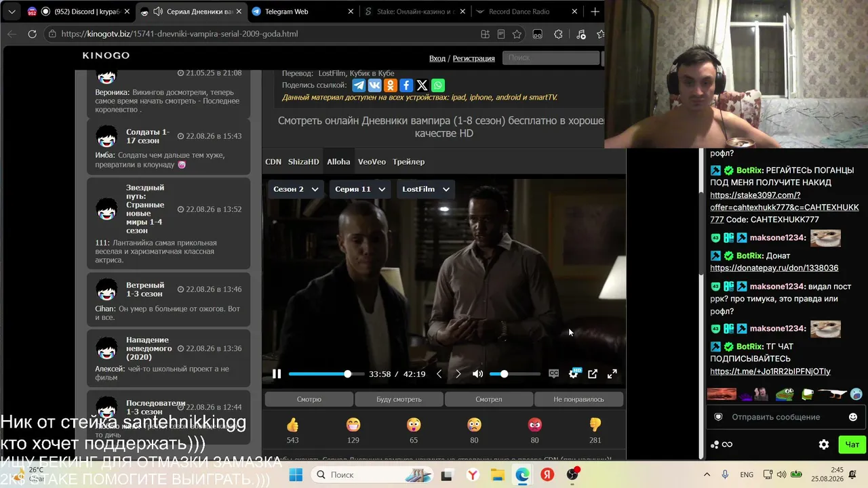This screenshot has height=488, width=868.
Task: Open the Трейлер tab
Action: tap(408, 162)
